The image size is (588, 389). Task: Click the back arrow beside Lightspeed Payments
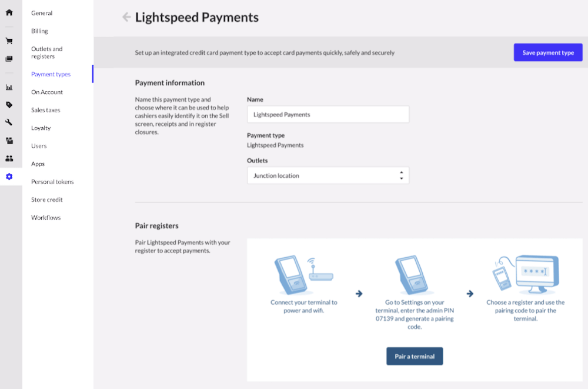(x=126, y=17)
